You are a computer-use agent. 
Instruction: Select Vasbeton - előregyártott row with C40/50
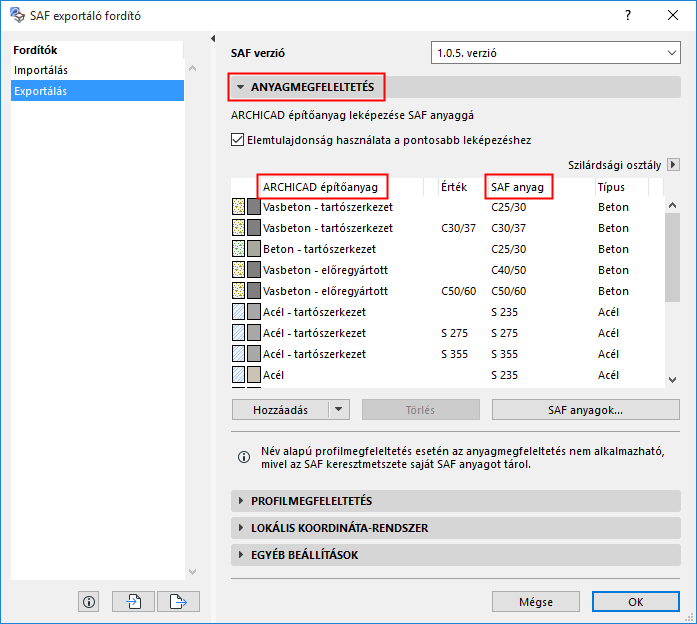pos(447,270)
